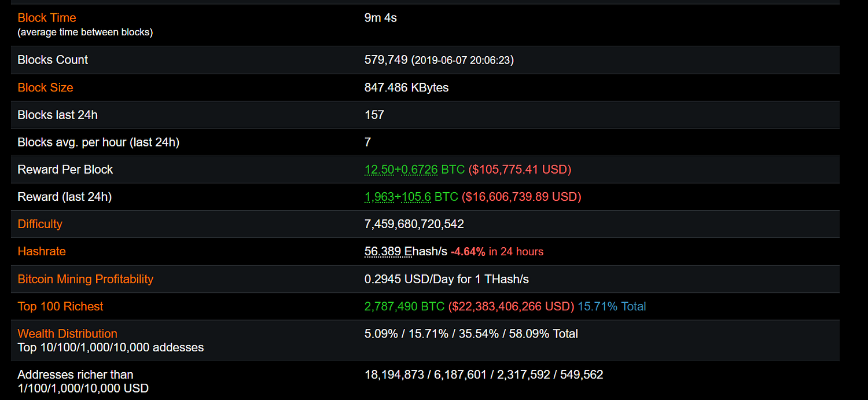The image size is (868, 400).
Task: Click the underlined 1,963 reward value
Action: tap(379, 197)
